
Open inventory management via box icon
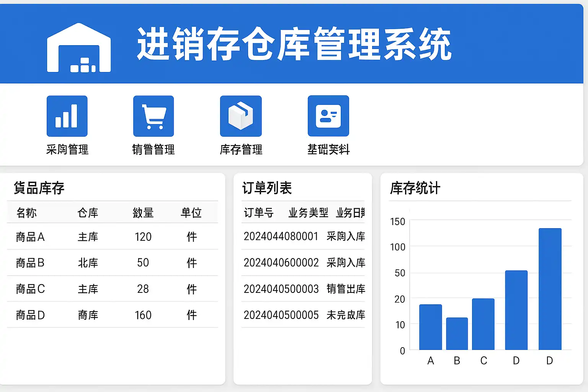pos(241,116)
